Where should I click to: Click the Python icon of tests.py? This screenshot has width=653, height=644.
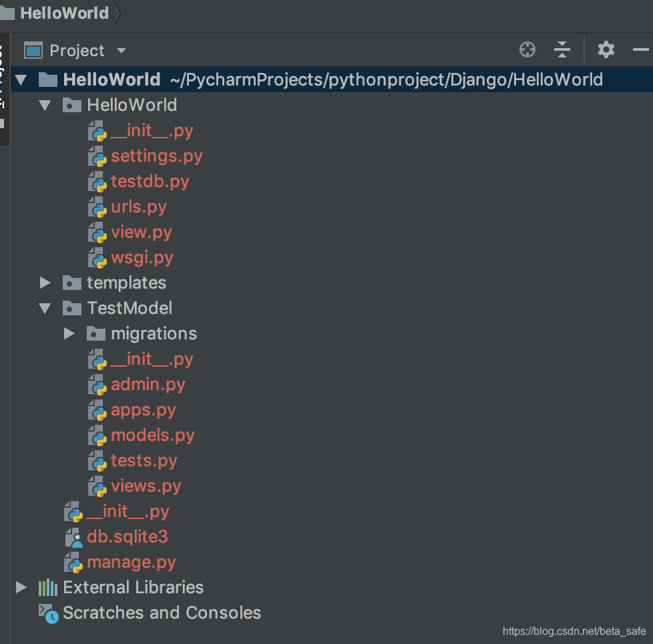pyautogui.click(x=97, y=461)
